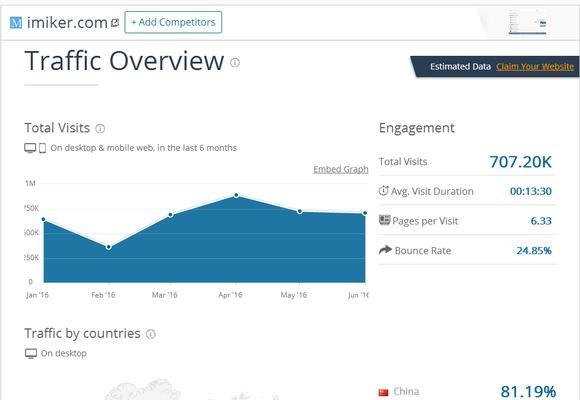This screenshot has height=400, width=580.
Task: Click the Traffic by countries info icon
Action: click(151, 334)
